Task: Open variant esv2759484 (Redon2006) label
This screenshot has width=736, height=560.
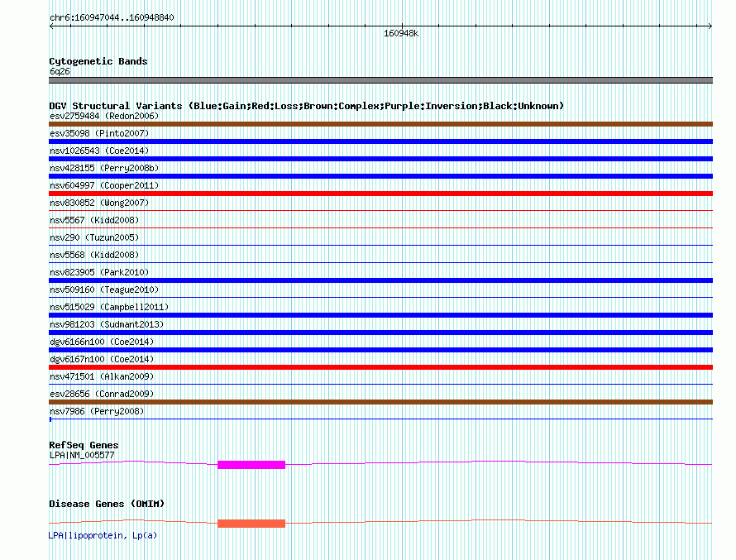Action: pyautogui.click(x=104, y=116)
